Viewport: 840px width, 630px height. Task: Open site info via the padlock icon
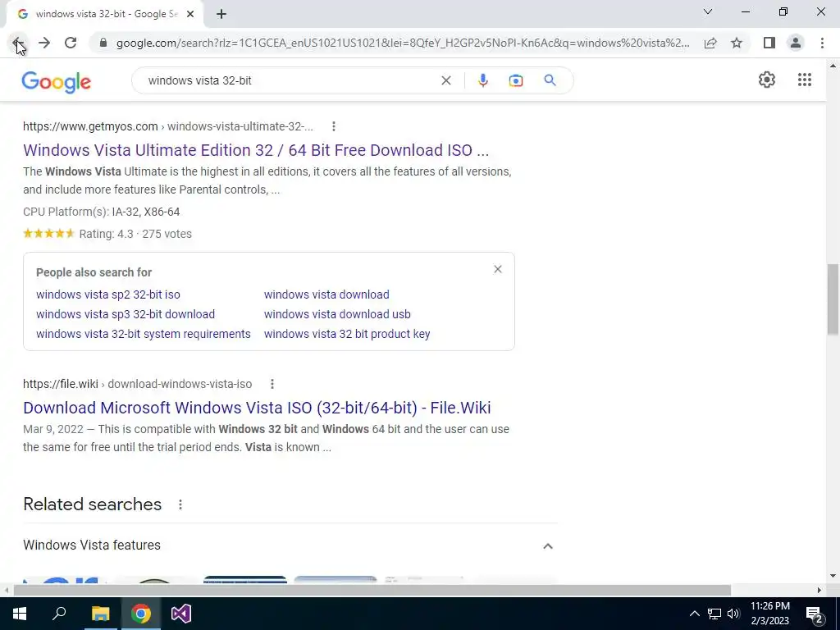(103, 43)
